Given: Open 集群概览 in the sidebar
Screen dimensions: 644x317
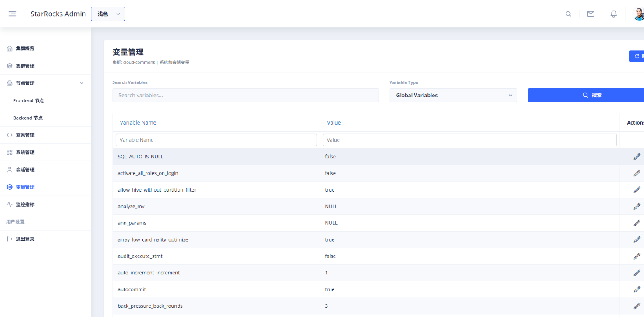Looking at the screenshot, I should [25, 49].
